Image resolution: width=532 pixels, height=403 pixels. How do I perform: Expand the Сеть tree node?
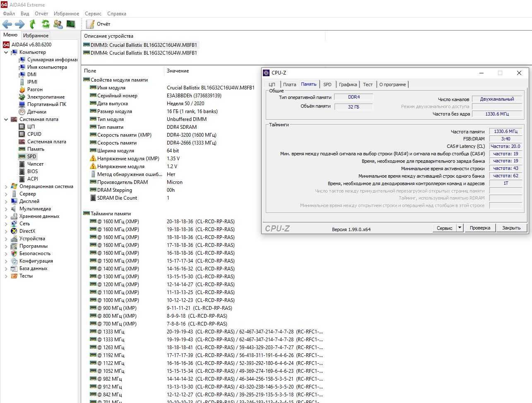pos(6,224)
